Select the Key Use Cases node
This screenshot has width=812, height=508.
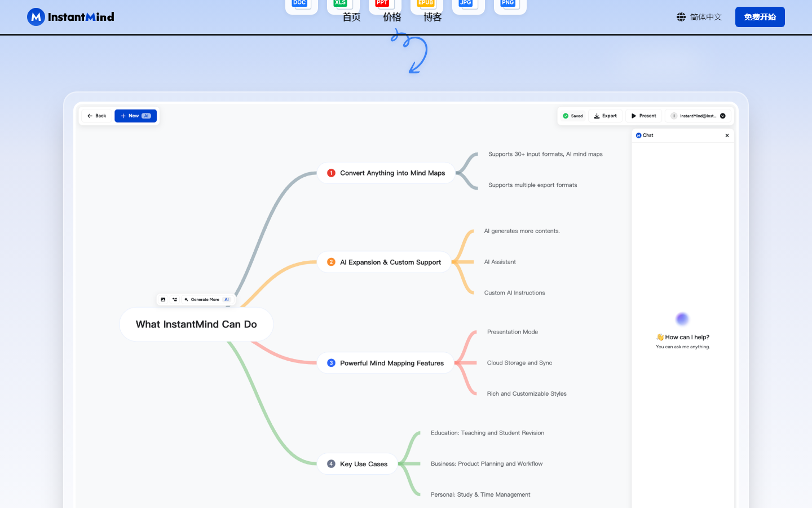358,464
